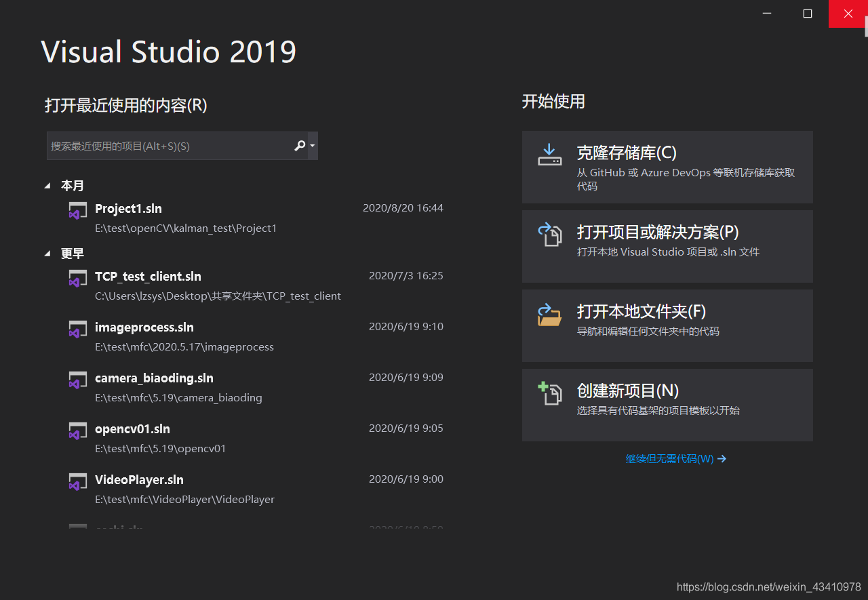This screenshot has height=600, width=868.
Task: Open the search options dropdown arrow
Action: 312,146
